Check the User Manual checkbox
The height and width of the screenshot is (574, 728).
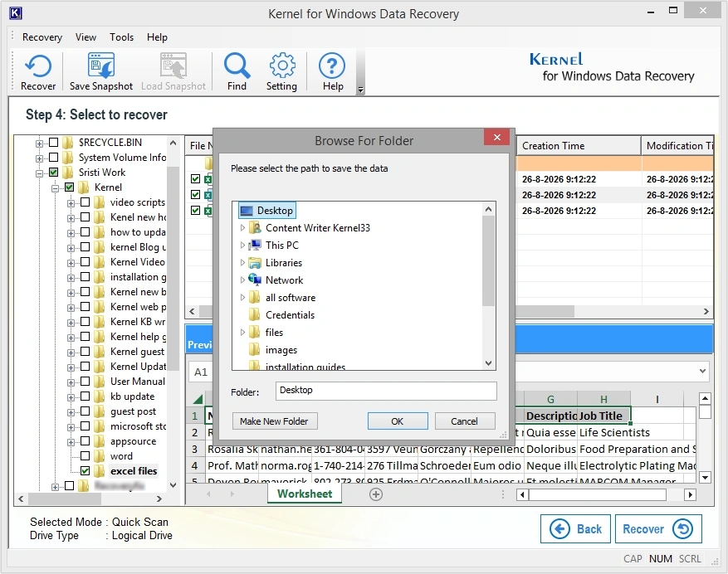pos(86,382)
